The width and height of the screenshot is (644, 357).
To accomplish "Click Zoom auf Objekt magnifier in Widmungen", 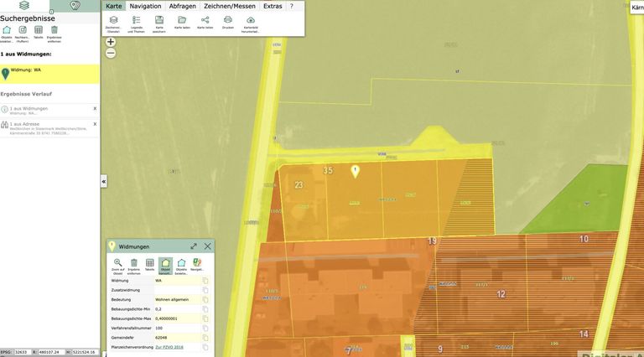I will (x=118, y=263).
